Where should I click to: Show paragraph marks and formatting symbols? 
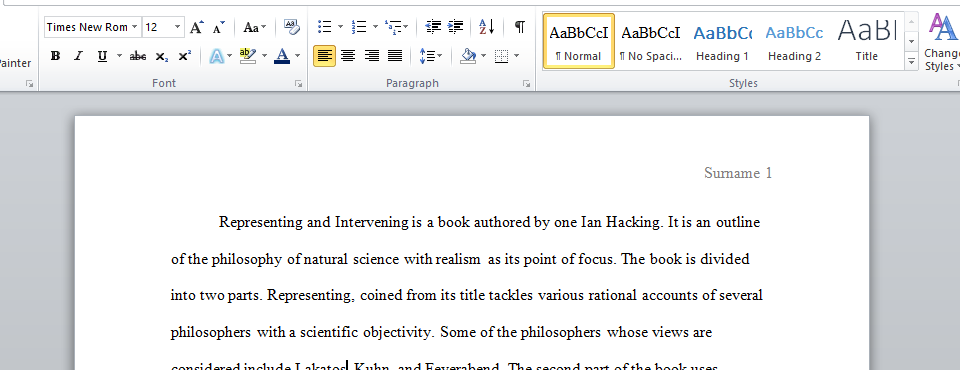(519, 27)
